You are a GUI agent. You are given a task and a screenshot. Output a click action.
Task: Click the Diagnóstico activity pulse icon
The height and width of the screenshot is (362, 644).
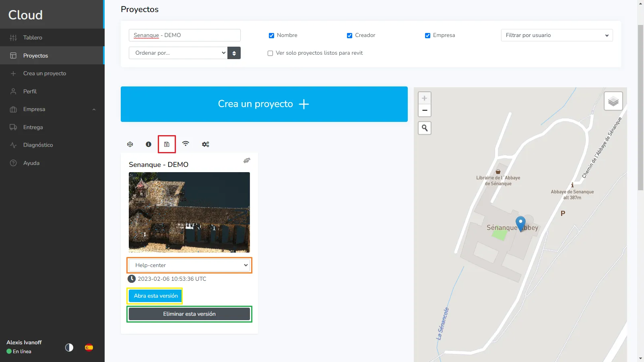tap(13, 145)
